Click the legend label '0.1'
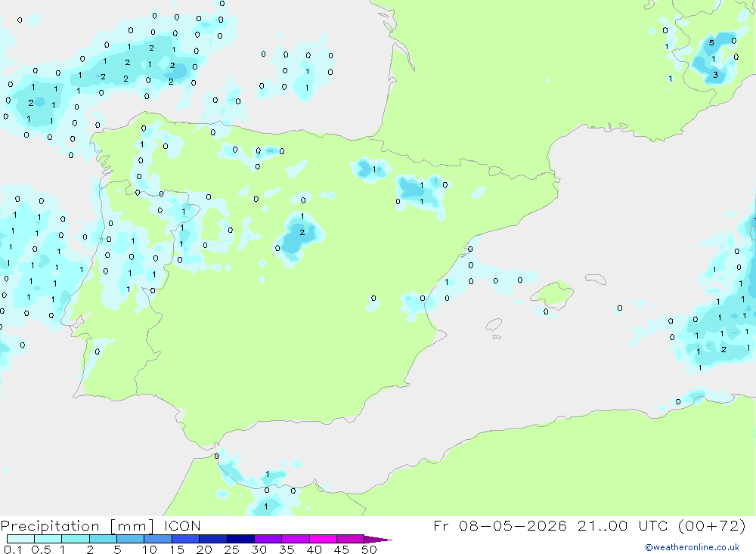Image resolution: width=756 pixels, height=554 pixels. click(13, 549)
